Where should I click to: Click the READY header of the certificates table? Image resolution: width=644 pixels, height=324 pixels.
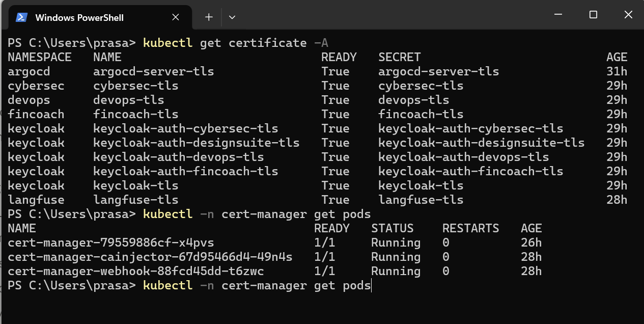[339, 57]
